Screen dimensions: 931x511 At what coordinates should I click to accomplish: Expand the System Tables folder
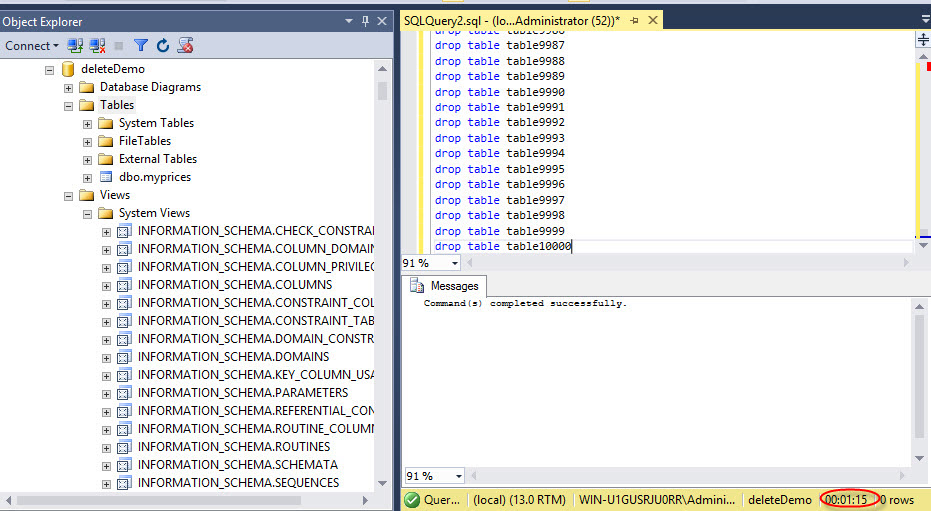(x=87, y=124)
